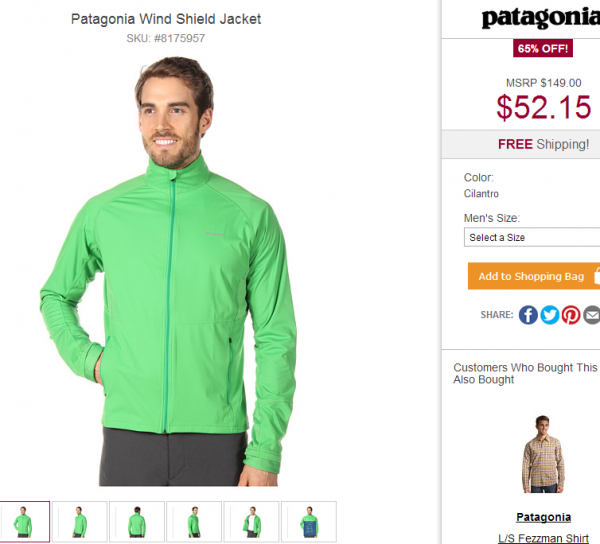View the plaid shirt recommended product image
Image resolution: width=600 pixels, height=544 pixels.
(543, 454)
